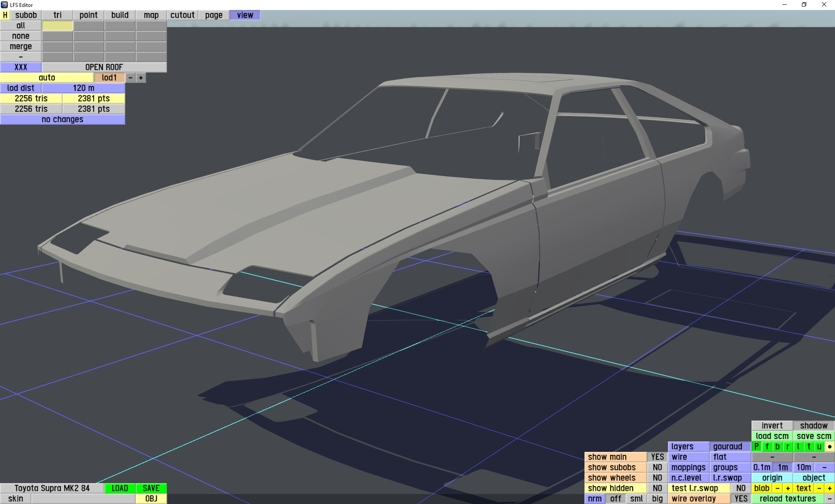Toggle the green b layer button
This screenshot has height=504, width=835.
(778, 447)
